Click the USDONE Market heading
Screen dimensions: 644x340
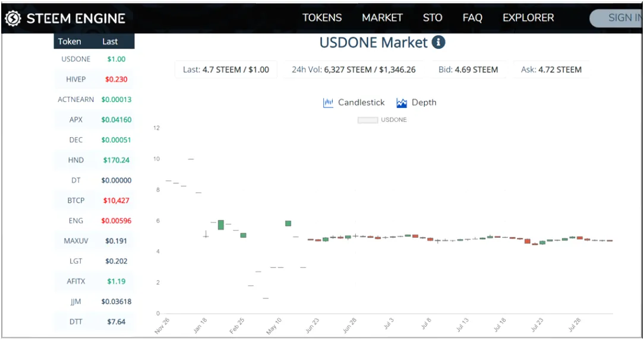click(373, 43)
